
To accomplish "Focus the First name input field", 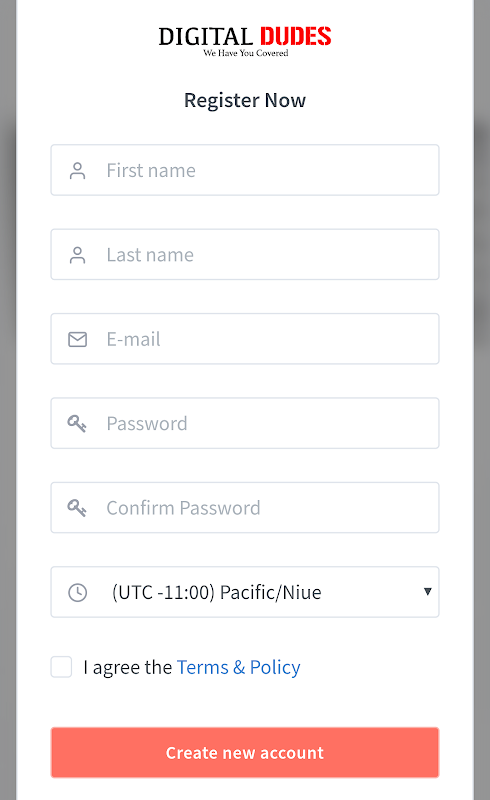I will pyautogui.click(x=245, y=170).
